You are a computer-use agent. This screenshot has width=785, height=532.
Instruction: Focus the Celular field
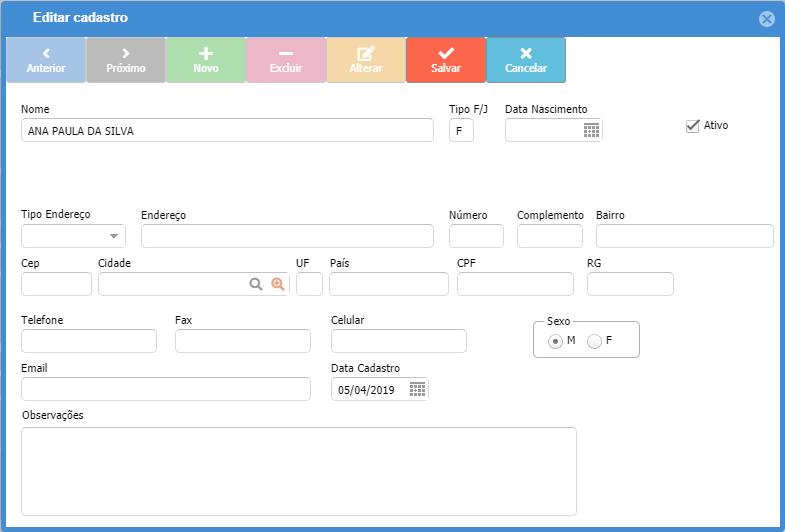click(399, 341)
